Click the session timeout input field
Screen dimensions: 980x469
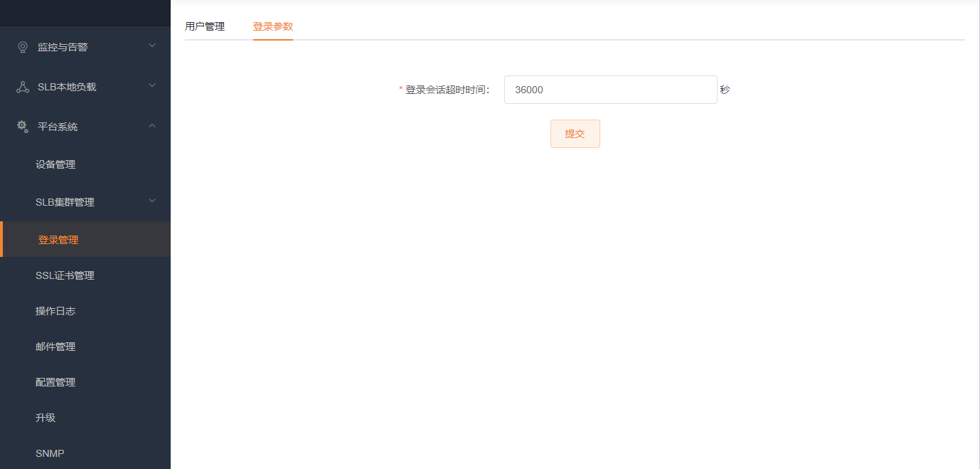(610, 89)
